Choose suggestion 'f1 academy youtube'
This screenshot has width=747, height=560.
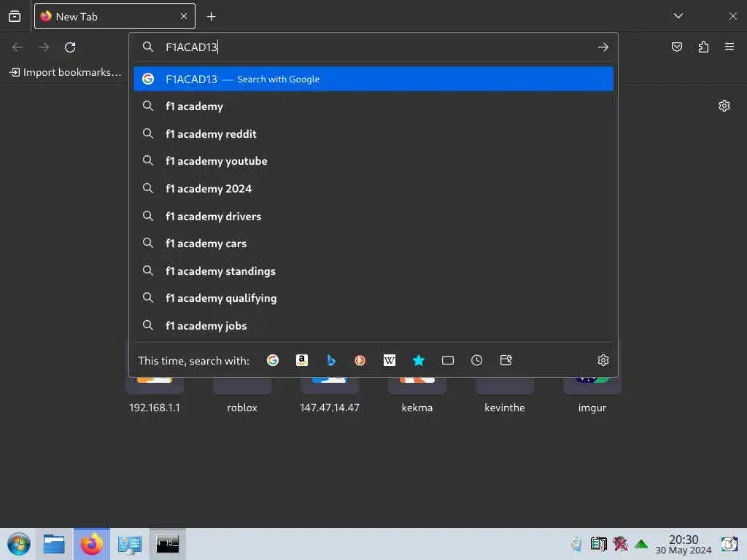click(373, 161)
